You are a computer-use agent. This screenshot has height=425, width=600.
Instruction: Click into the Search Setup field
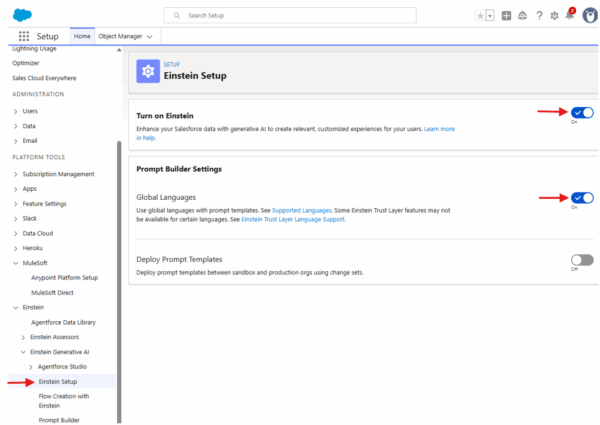[x=290, y=15]
